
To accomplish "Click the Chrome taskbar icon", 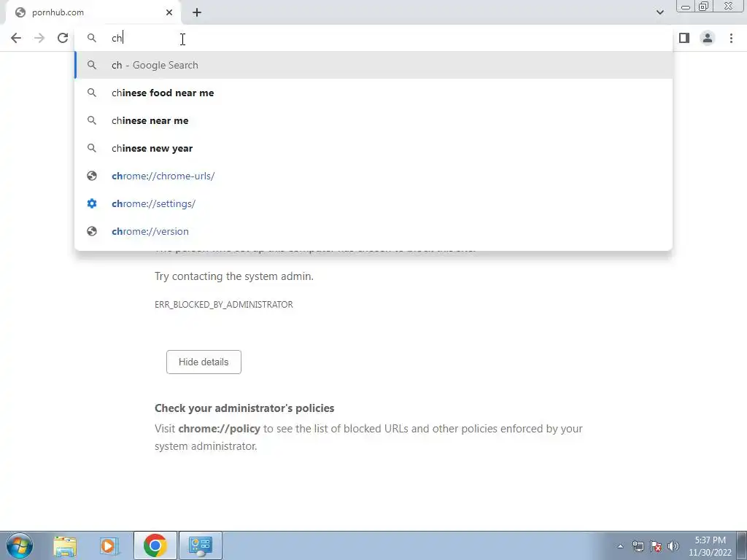I will tap(155, 545).
